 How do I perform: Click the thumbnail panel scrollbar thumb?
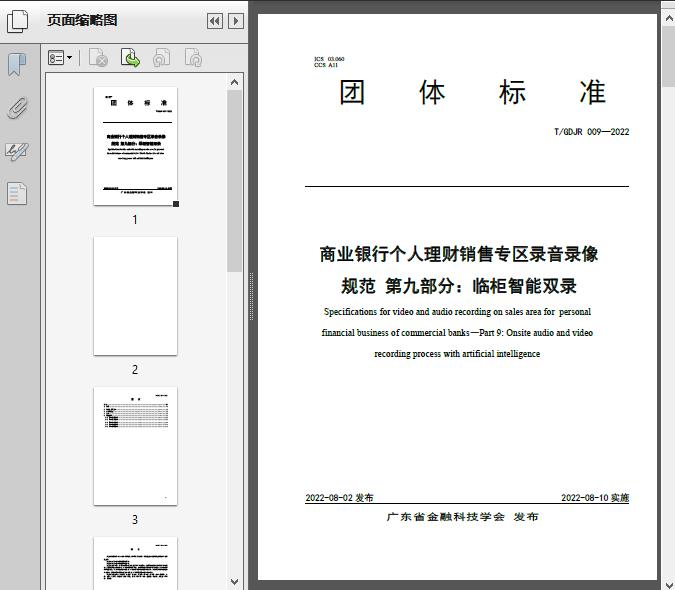click(235, 180)
